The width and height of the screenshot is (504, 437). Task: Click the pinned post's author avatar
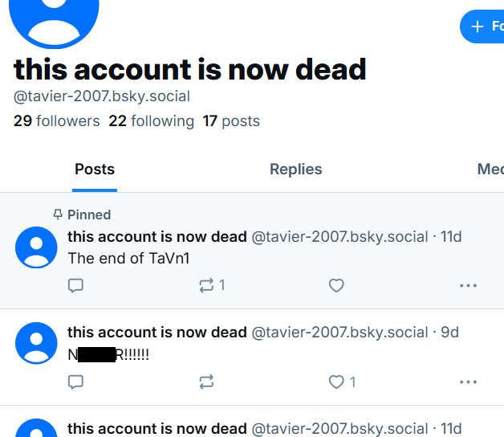tap(36, 247)
